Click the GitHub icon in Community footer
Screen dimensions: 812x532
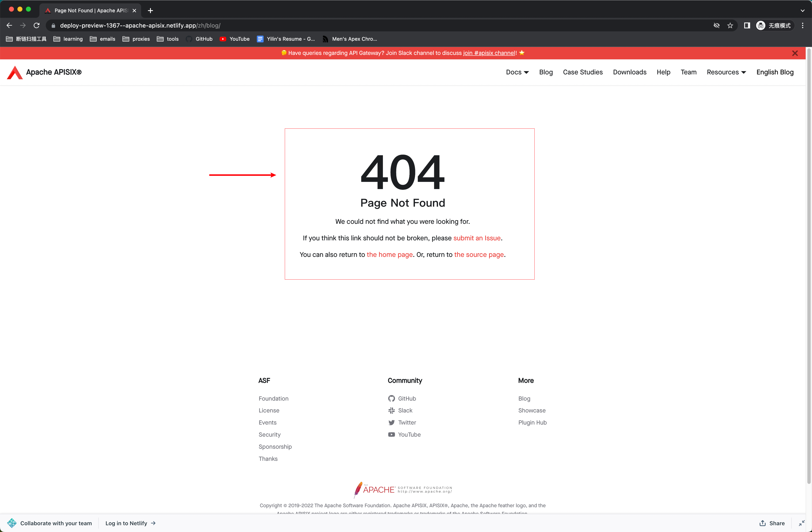click(391, 398)
